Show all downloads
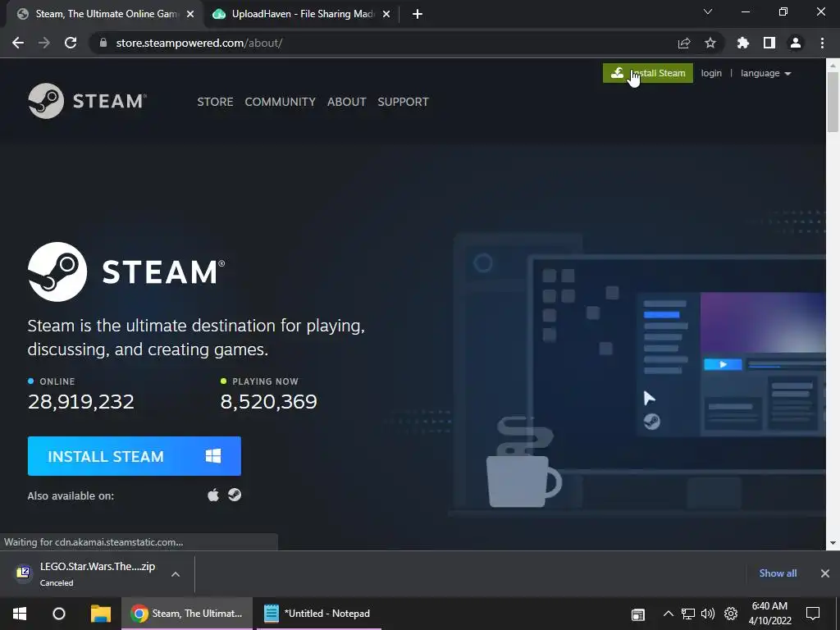This screenshot has height=630, width=840. coord(778,573)
